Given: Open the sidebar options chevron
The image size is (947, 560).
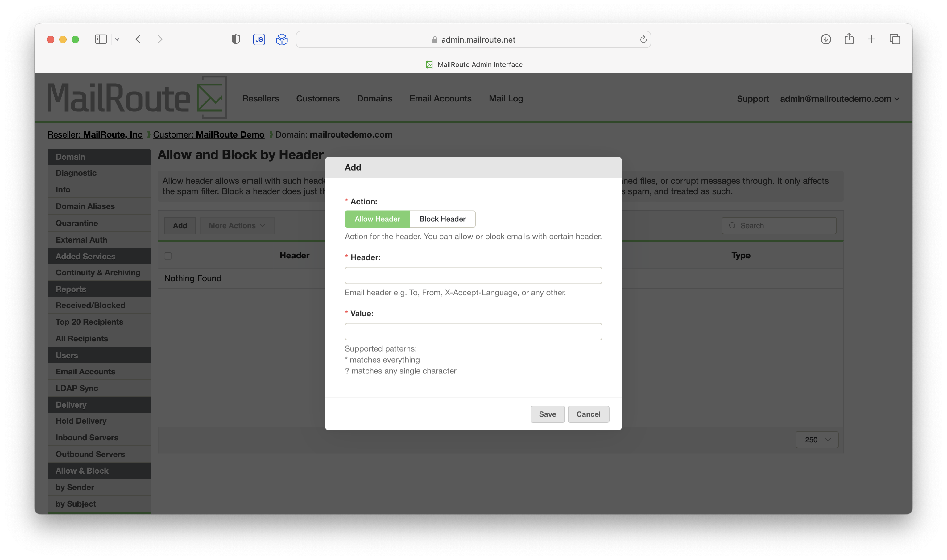Looking at the screenshot, I should coord(118,39).
